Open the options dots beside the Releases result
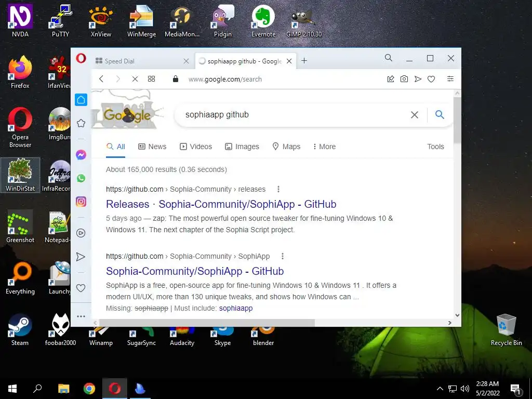The height and width of the screenshot is (399, 532). click(278, 189)
